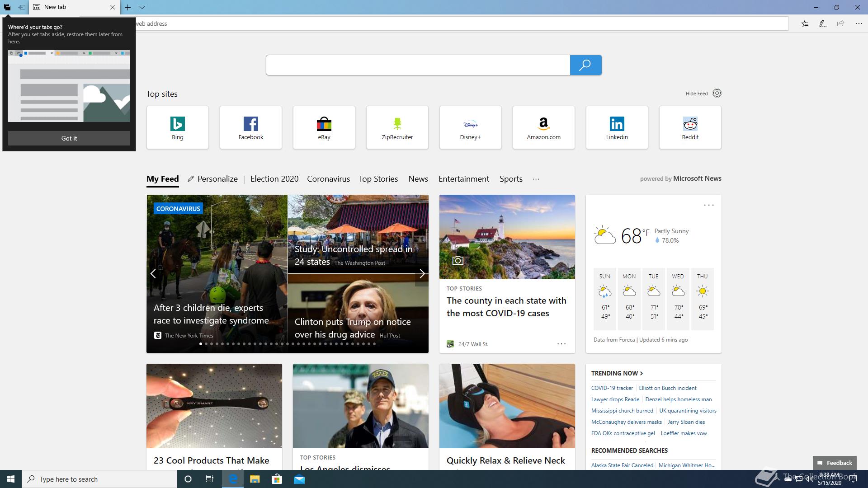Open File Explorer from the taskbar
868x488 pixels.
255,479
